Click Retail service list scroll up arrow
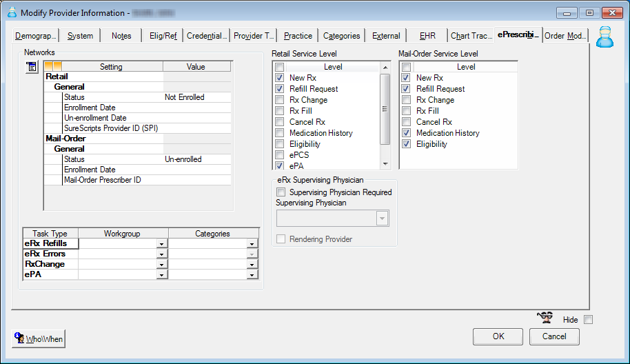Image resolution: width=630 pixels, height=364 pixels. 385,67
